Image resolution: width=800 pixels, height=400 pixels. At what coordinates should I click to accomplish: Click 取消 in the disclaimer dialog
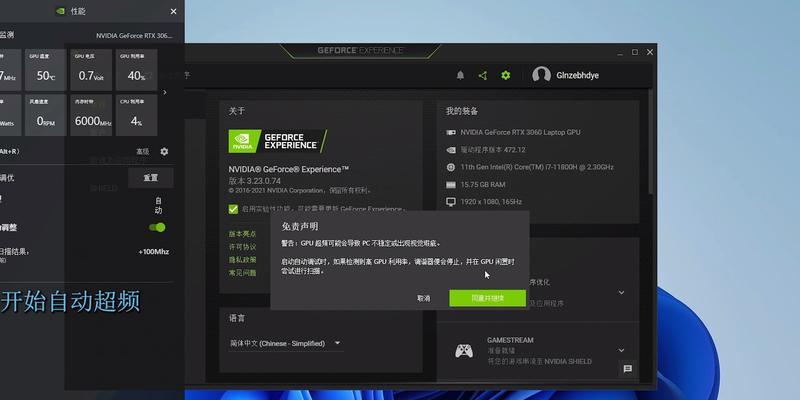(x=423, y=298)
